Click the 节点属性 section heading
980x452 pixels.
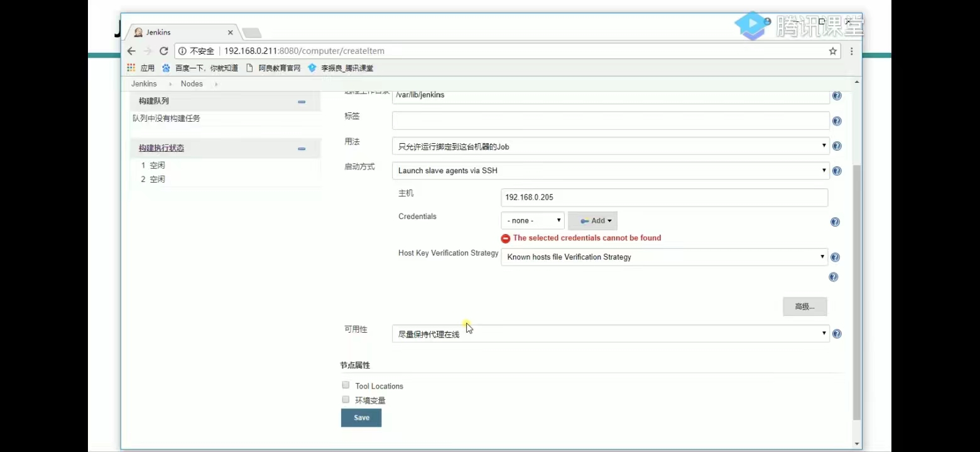point(355,365)
